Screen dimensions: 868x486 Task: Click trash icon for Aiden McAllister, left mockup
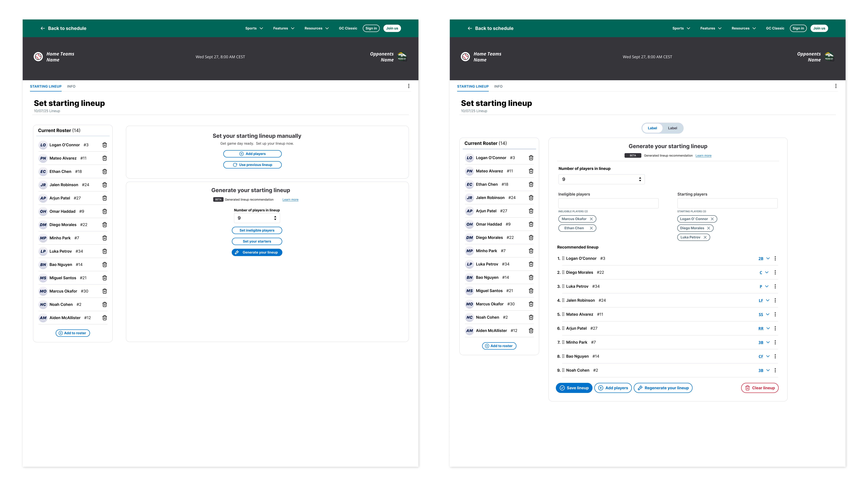point(104,318)
